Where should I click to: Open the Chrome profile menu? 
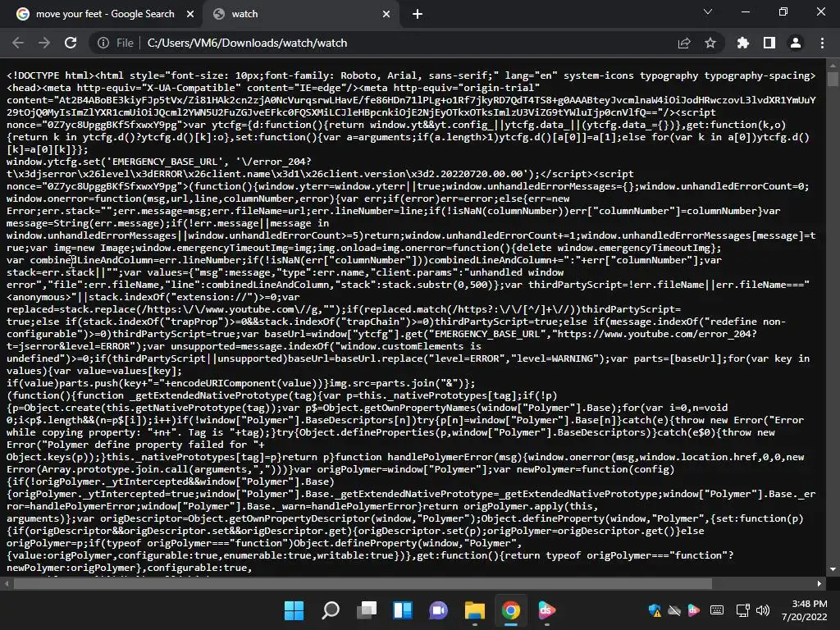coord(796,43)
